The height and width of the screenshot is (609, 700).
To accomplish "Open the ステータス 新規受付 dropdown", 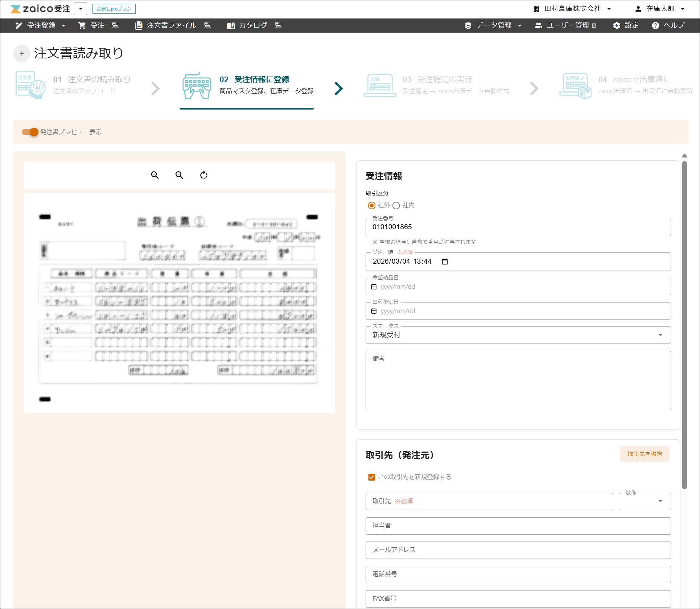I will (x=518, y=335).
